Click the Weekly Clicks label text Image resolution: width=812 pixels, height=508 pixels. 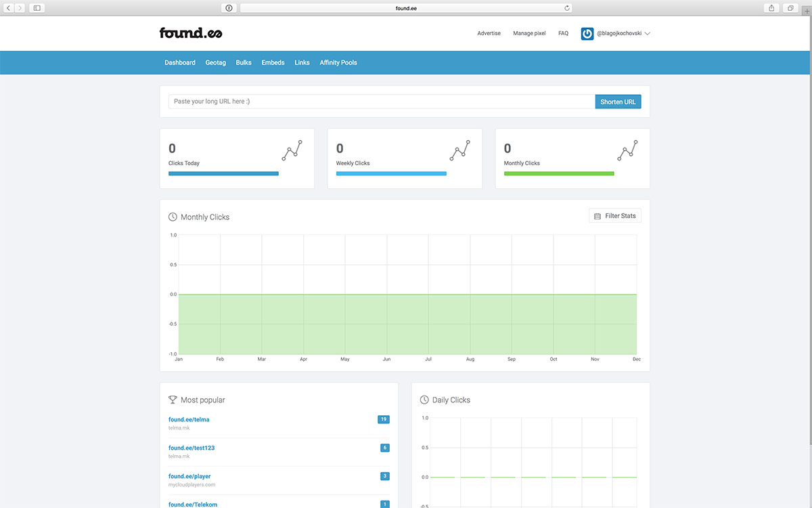click(x=353, y=163)
